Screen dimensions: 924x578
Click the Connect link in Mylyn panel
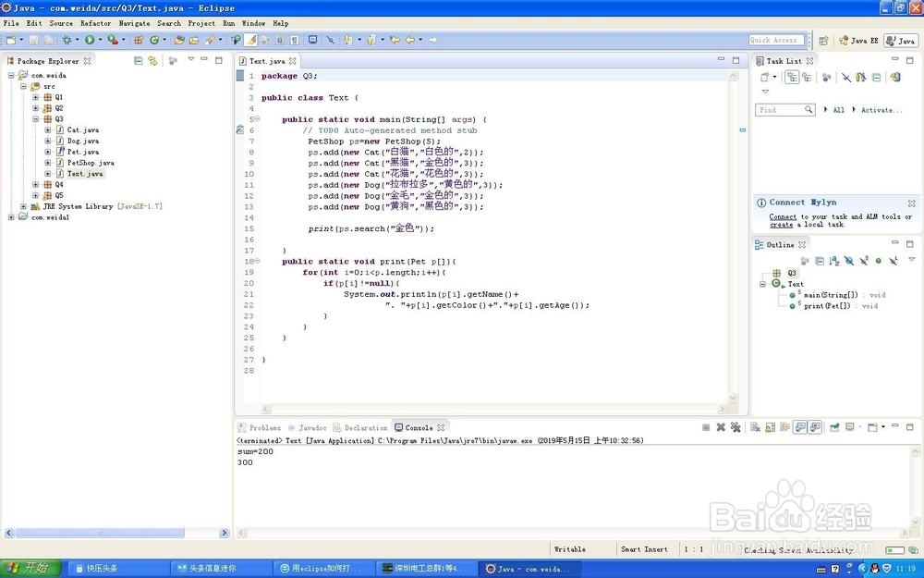pyautogui.click(x=783, y=217)
